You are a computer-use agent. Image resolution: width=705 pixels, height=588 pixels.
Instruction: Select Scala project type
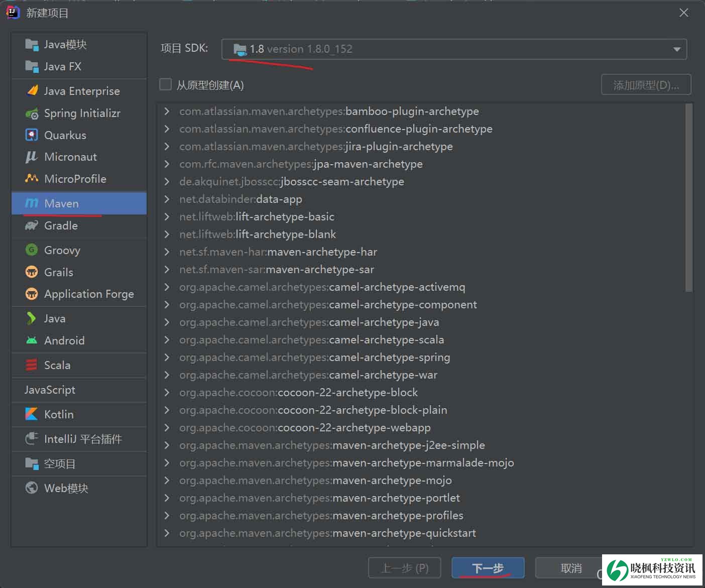pos(79,365)
